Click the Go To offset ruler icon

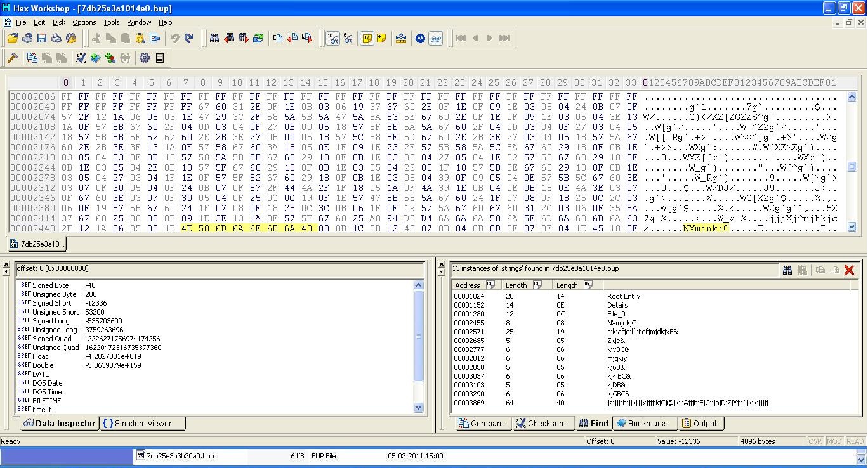(x=401, y=38)
